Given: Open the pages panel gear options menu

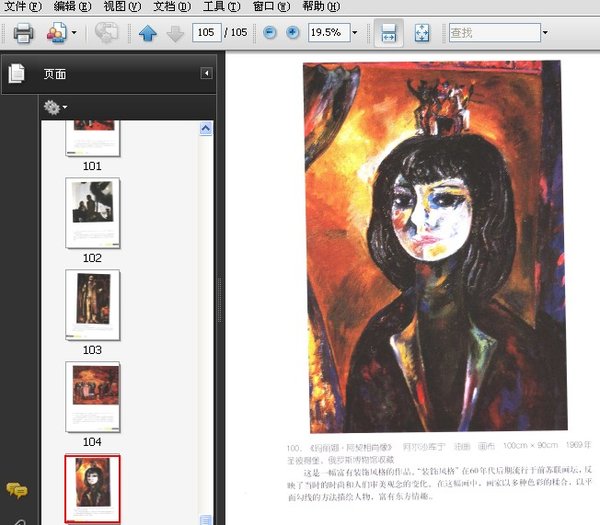Looking at the screenshot, I should click(x=55, y=108).
